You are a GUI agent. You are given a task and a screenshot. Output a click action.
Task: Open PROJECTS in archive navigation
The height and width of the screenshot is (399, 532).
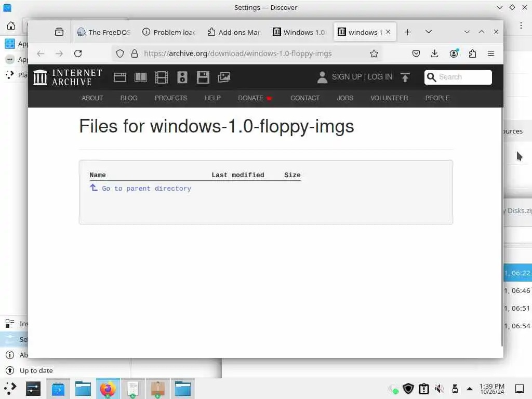[x=170, y=98]
